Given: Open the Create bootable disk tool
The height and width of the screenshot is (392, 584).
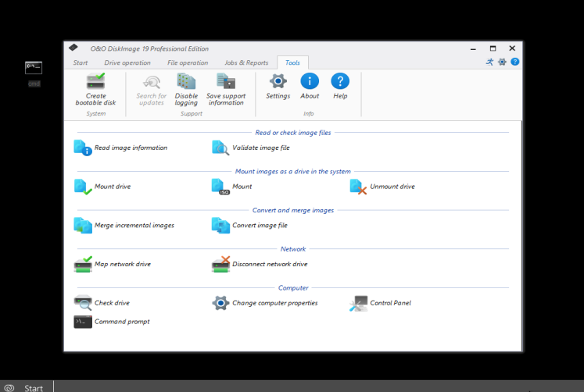Looking at the screenshot, I should pos(95,89).
